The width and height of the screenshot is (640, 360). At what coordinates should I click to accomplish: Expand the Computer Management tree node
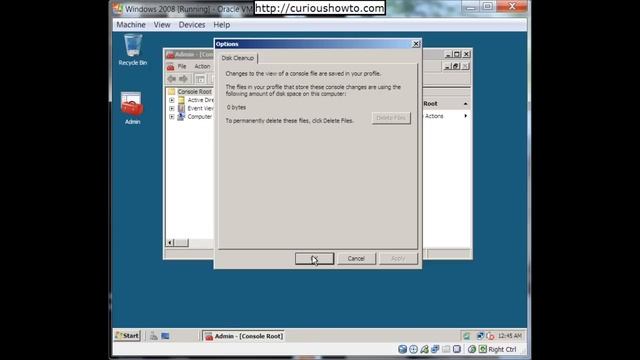172,117
